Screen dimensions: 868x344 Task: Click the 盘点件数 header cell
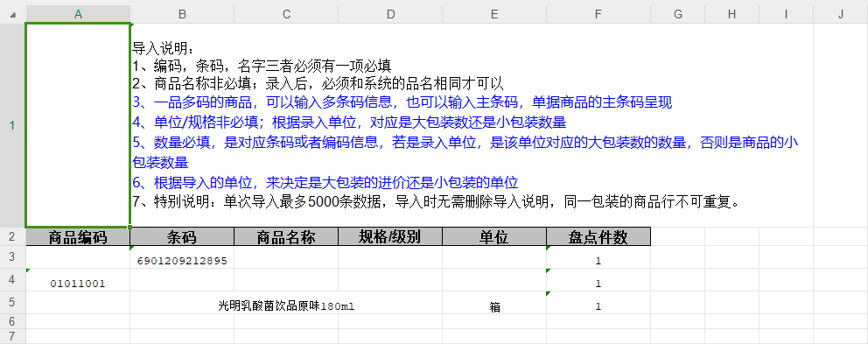(x=598, y=237)
